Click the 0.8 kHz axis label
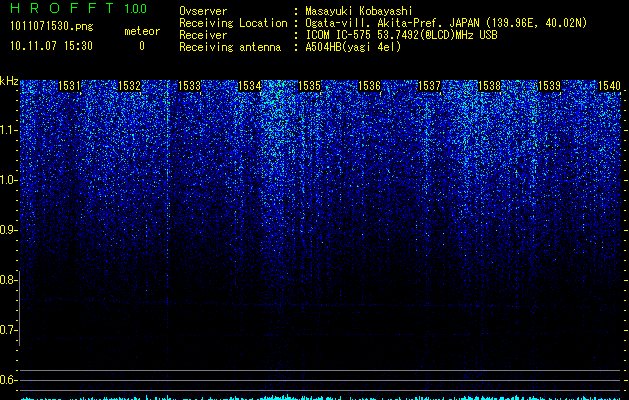Screen dimensions: 629x400 point(7,280)
